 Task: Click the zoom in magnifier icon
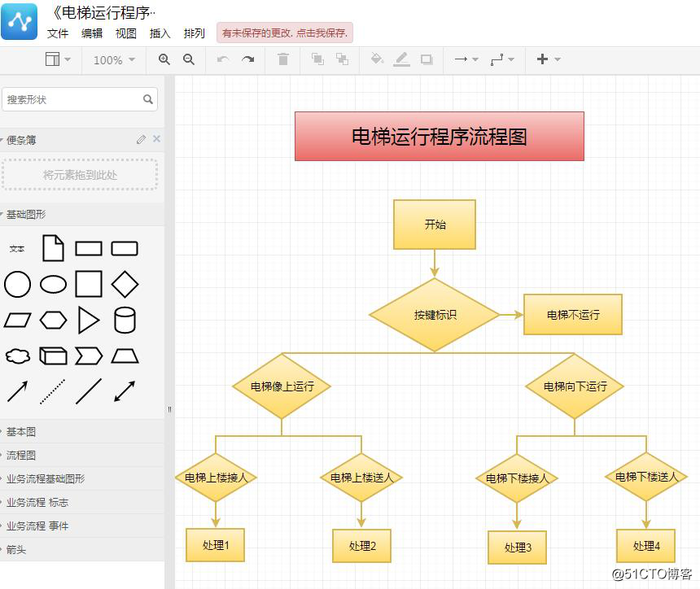point(164,59)
